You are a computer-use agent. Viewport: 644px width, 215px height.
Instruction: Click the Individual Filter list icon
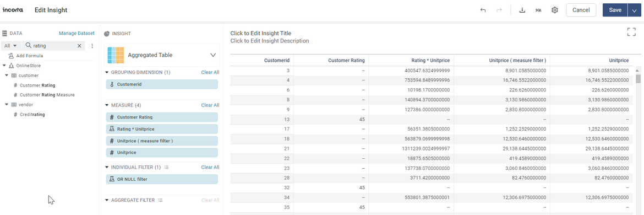coord(166,167)
